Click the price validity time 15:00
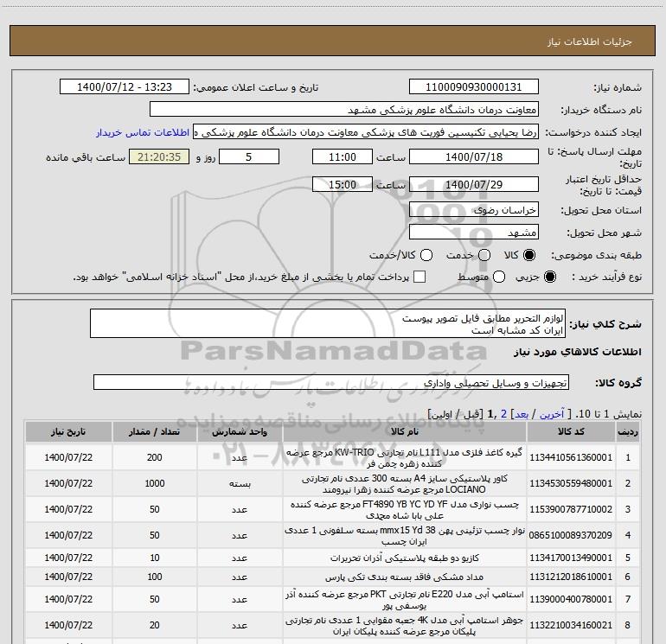The width and height of the screenshot is (666, 644). [x=343, y=184]
